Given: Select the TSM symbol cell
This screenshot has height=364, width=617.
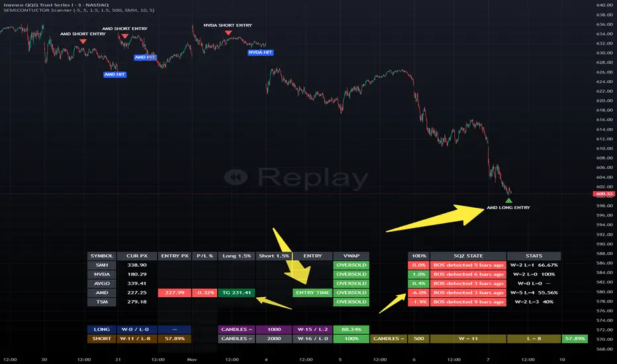Looking at the screenshot, I should [101, 302].
